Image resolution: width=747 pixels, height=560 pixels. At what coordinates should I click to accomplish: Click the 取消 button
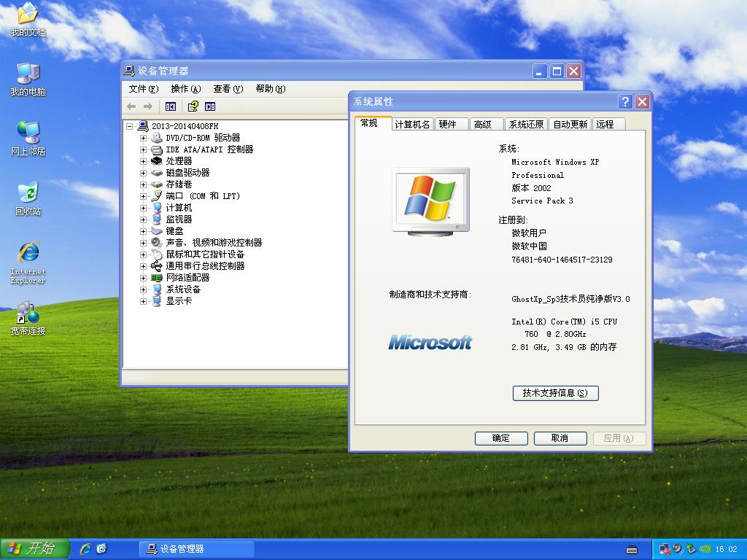(560, 438)
